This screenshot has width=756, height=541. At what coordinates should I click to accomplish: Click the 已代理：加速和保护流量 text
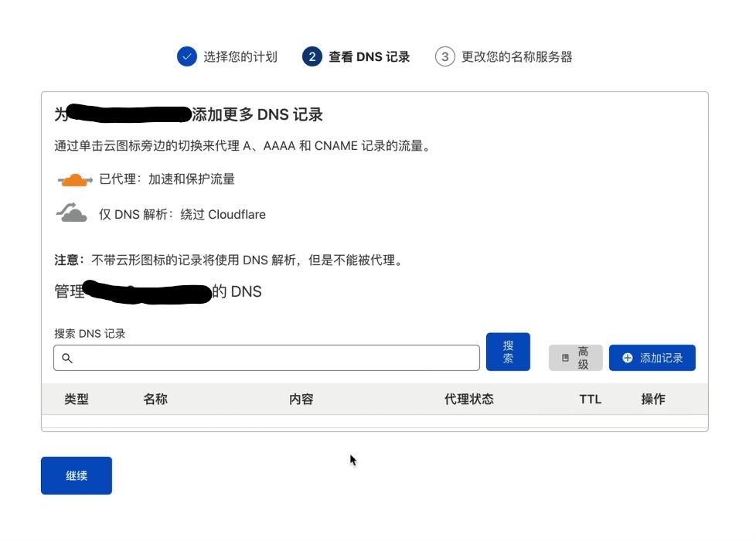coord(167,179)
